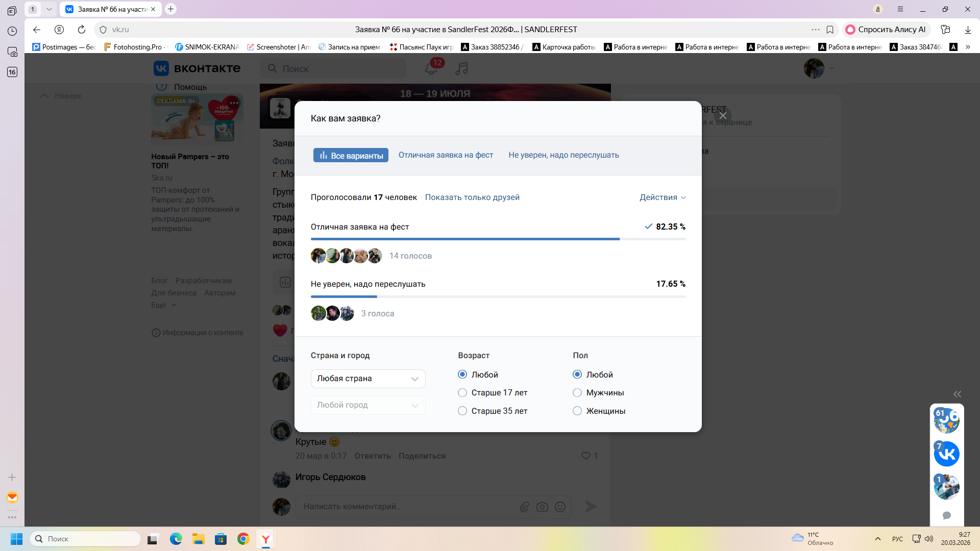Open 'Любая страна' country dropdown
This screenshot has width=980, height=551.
coord(367,379)
